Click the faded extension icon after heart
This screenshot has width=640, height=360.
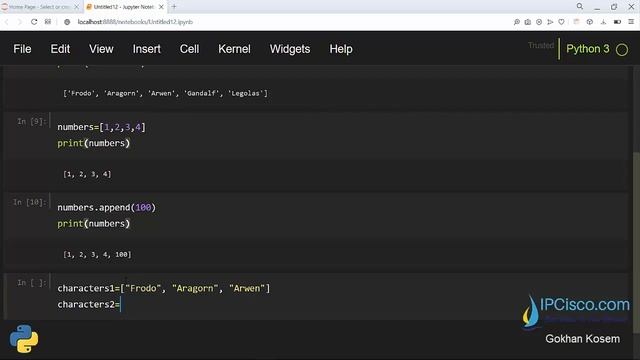click(x=576, y=22)
